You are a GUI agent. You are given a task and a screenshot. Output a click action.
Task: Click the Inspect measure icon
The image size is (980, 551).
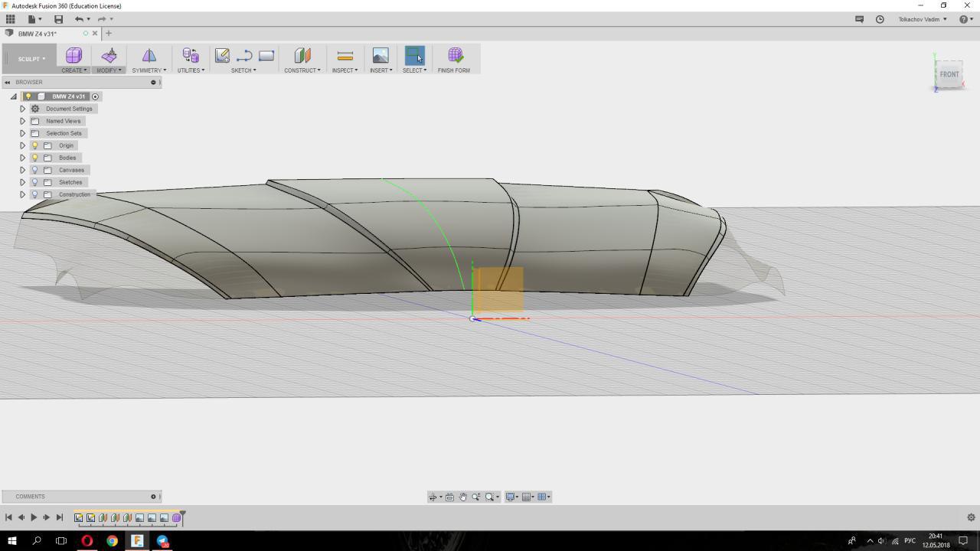(345, 55)
